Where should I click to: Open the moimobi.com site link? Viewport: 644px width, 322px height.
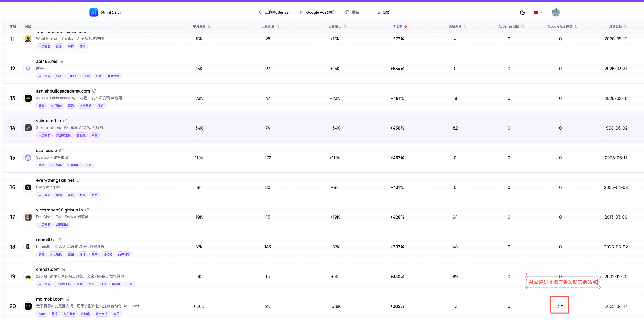click(x=50, y=299)
